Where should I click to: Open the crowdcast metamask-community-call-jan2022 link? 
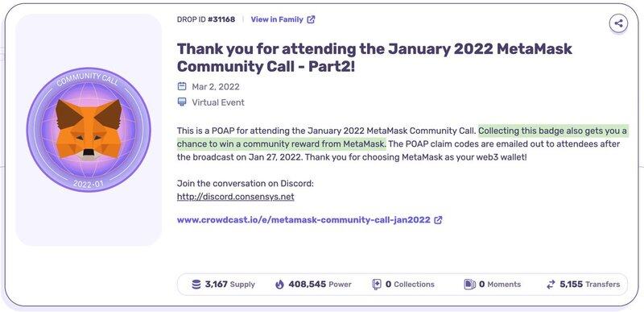click(303, 220)
